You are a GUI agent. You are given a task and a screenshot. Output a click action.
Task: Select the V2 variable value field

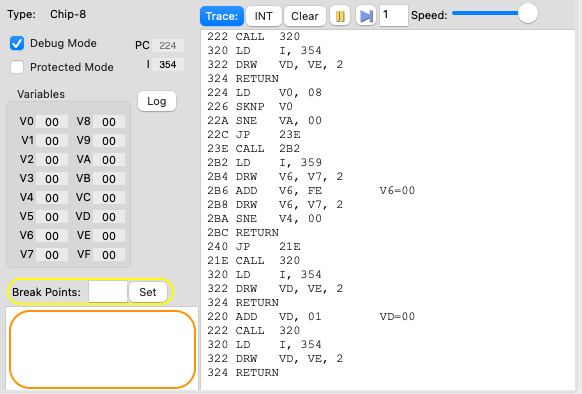tap(52, 160)
